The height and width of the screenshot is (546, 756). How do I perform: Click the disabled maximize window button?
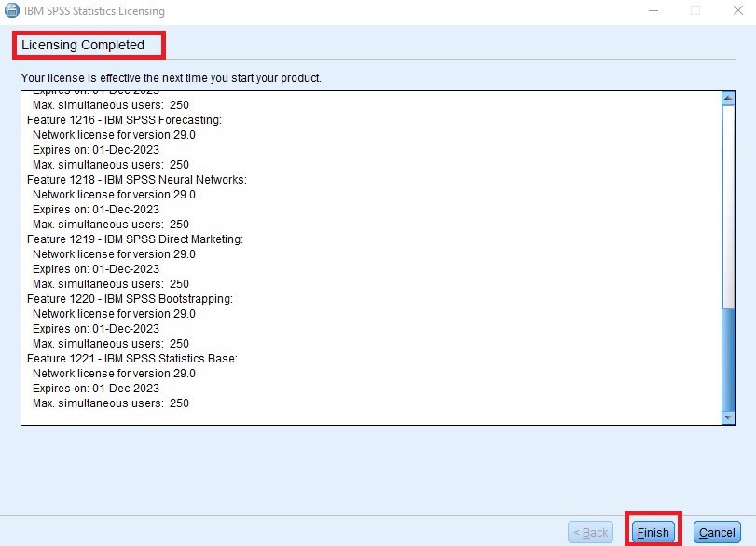[x=695, y=10]
